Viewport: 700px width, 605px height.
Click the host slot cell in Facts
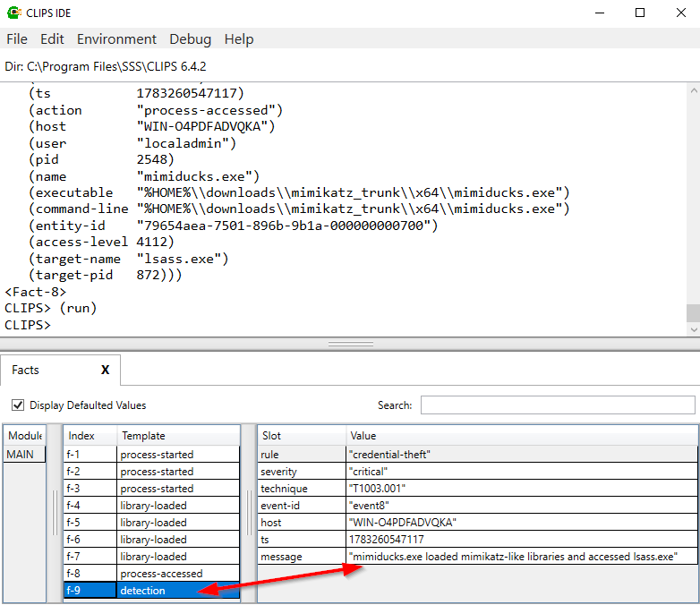click(302, 522)
